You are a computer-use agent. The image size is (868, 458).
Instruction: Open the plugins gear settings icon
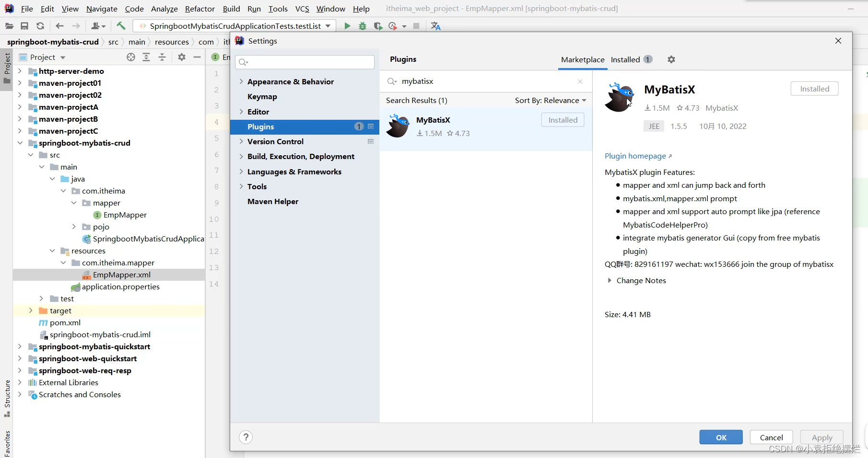coord(671,59)
